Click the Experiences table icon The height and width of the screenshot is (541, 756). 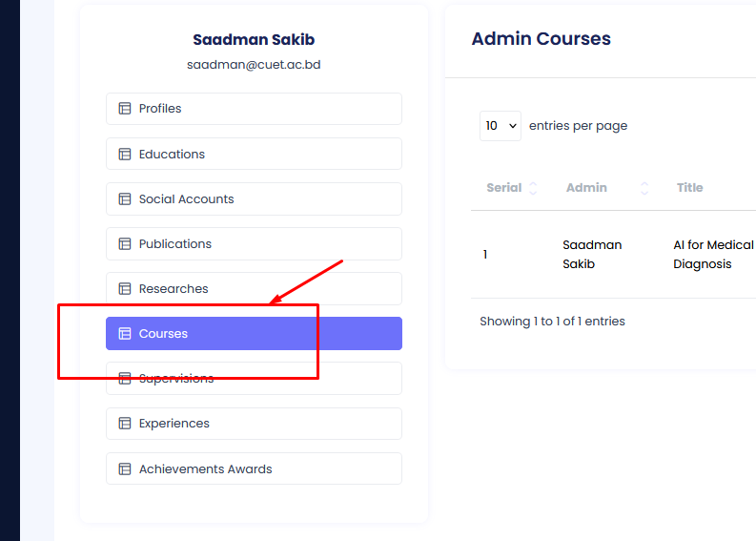coord(124,424)
